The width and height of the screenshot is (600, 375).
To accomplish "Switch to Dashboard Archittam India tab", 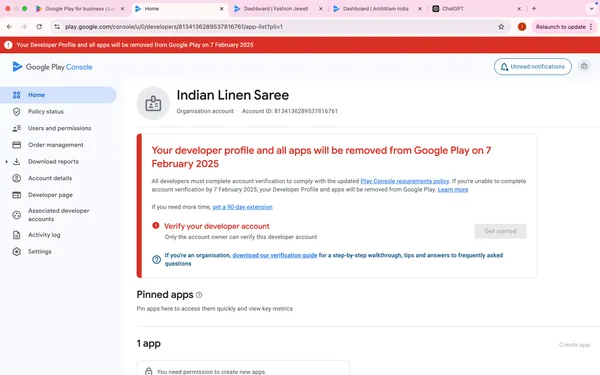I will click(375, 8).
